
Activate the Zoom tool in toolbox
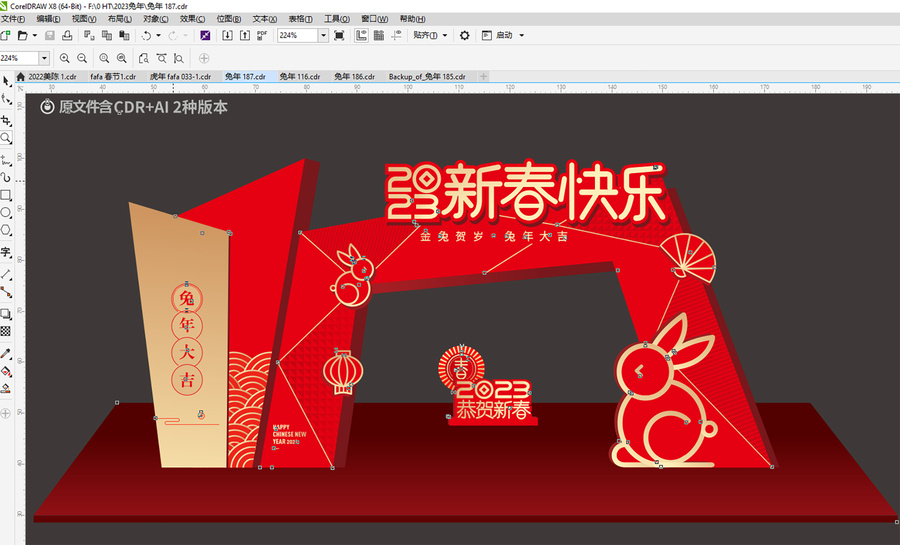pyautogui.click(x=6, y=138)
